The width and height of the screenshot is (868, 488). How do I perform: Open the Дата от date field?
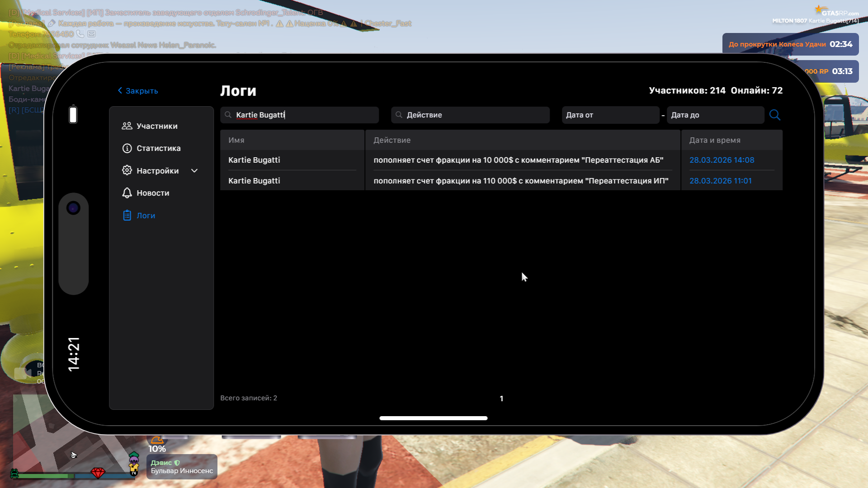coord(610,115)
